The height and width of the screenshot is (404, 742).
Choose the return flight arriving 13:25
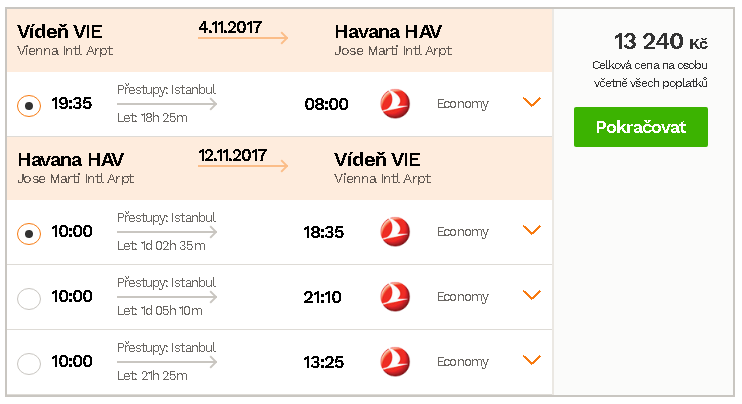click(x=29, y=363)
